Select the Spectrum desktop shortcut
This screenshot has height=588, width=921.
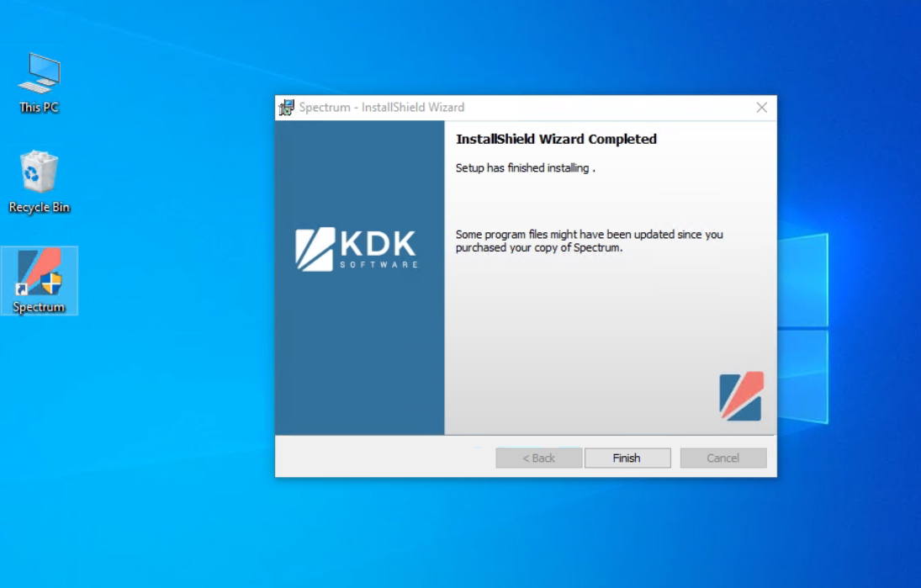(40, 281)
